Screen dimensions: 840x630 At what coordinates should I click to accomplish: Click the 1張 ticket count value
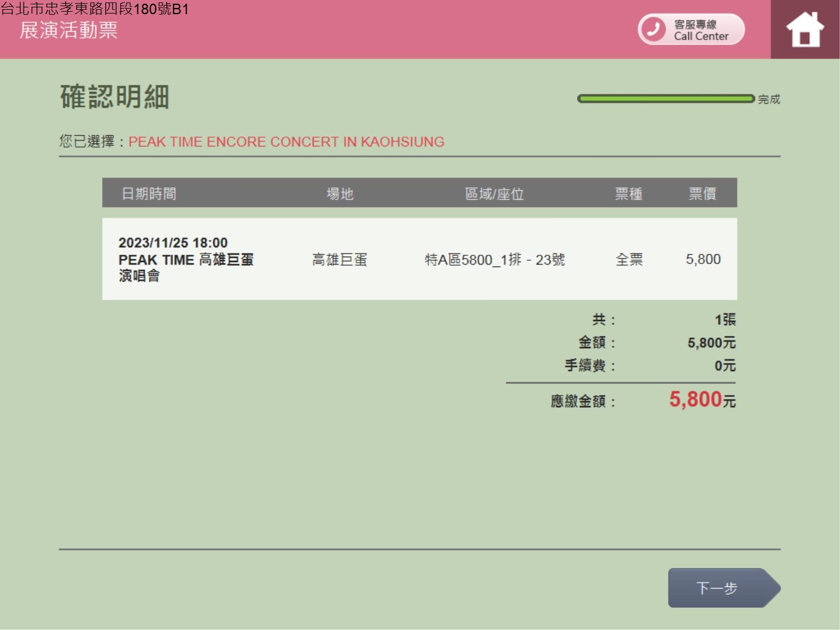[x=725, y=319]
